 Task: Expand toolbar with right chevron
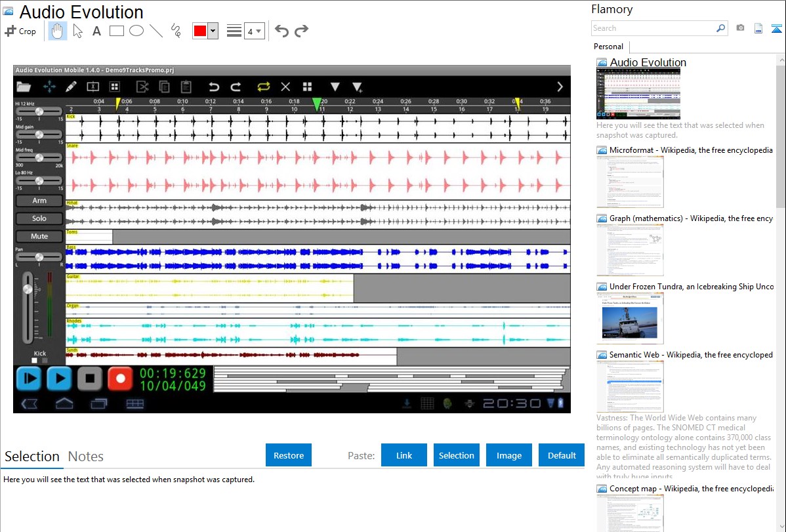(x=560, y=87)
